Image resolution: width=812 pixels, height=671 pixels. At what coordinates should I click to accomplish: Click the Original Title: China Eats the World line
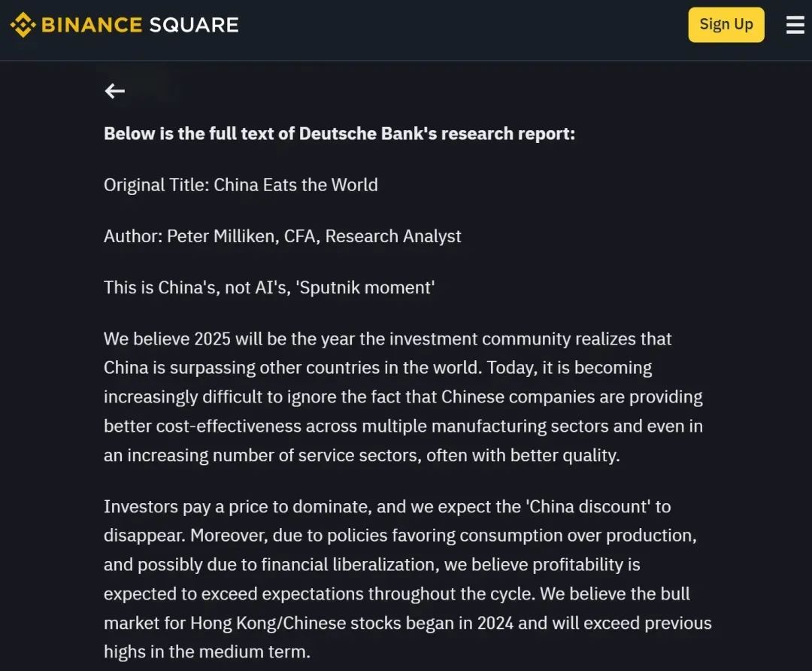(241, 185)
